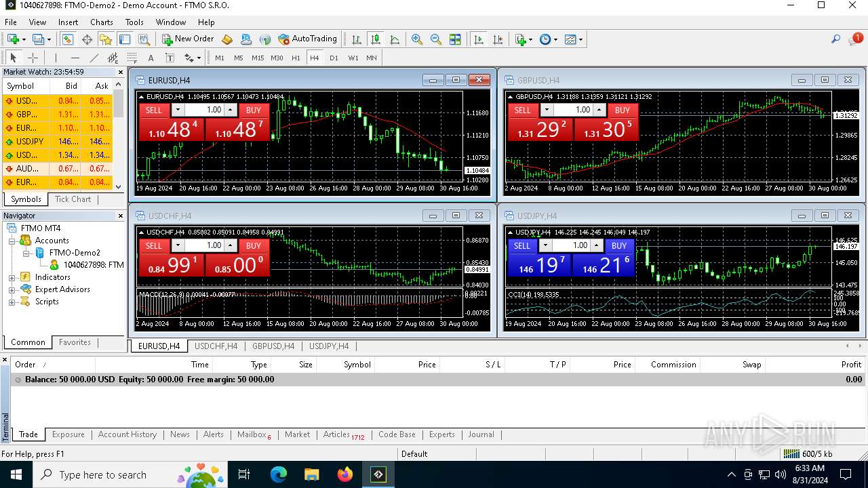Click the USDJPY row in Market Watch

pyautogui.click(x=57, y=142)
